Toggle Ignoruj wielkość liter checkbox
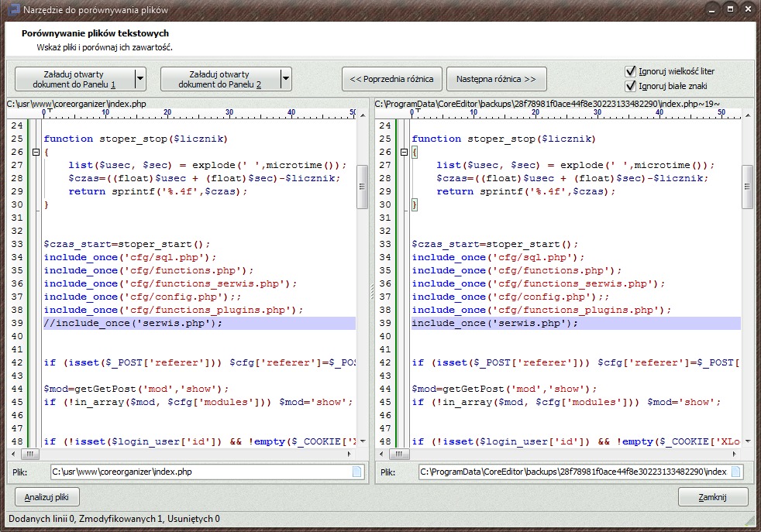 630,71
